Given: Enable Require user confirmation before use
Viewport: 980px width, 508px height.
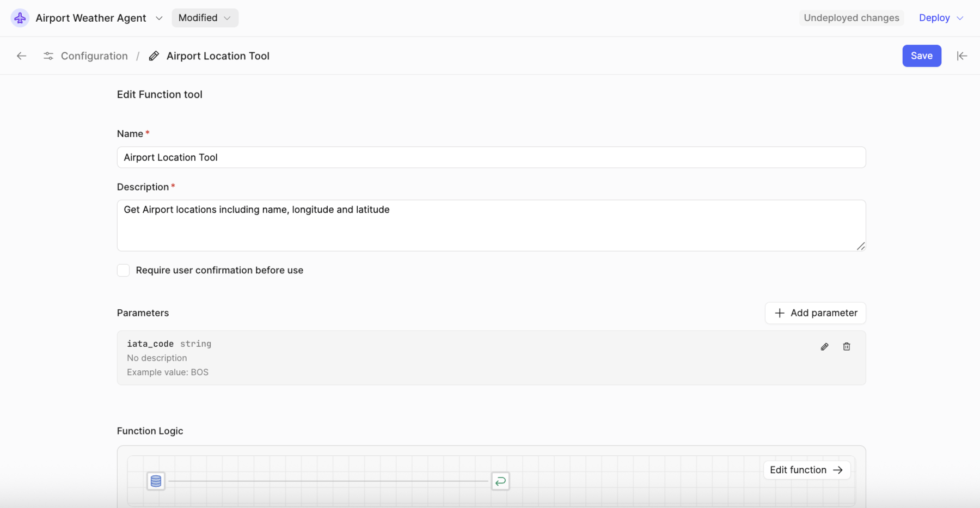Looking at the screenshot, I should (x=123, y=270).
